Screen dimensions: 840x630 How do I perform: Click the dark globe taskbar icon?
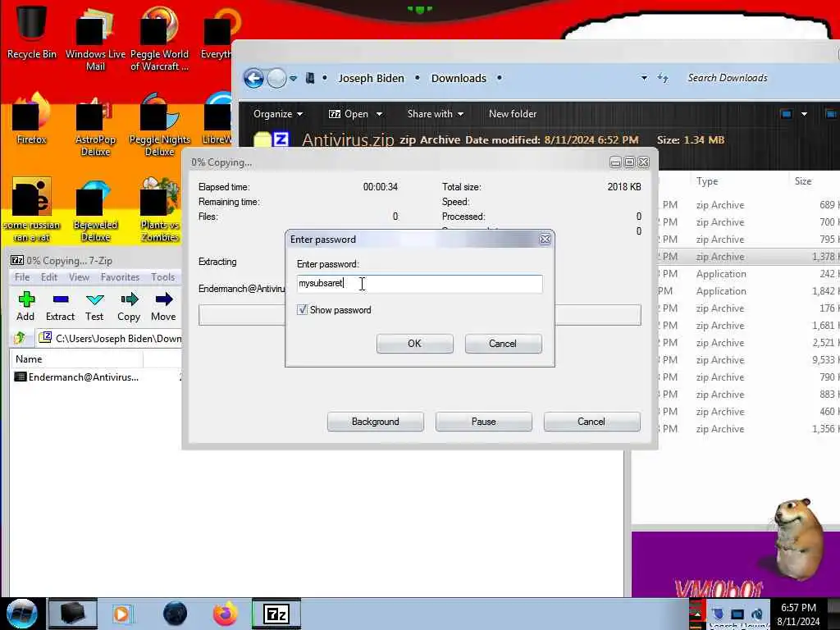(x=175, y=614)
